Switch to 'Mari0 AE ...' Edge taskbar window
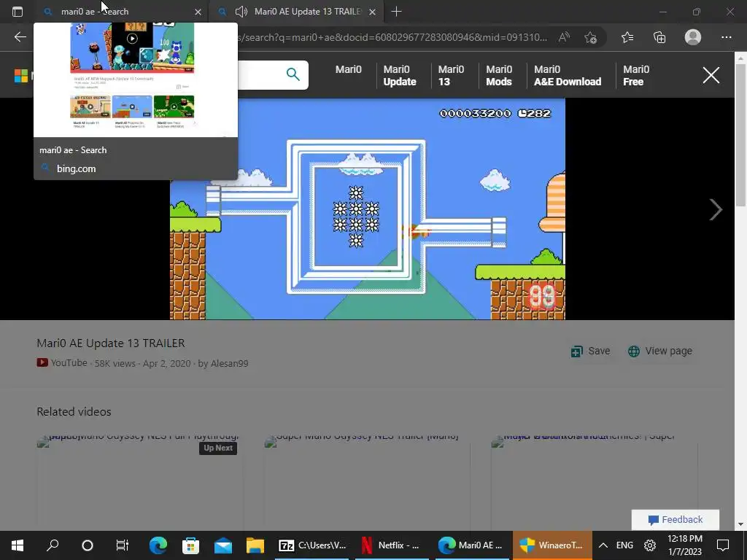Image resolution: width=747 pixels, height=560 pixels. (x=471, y=545)
